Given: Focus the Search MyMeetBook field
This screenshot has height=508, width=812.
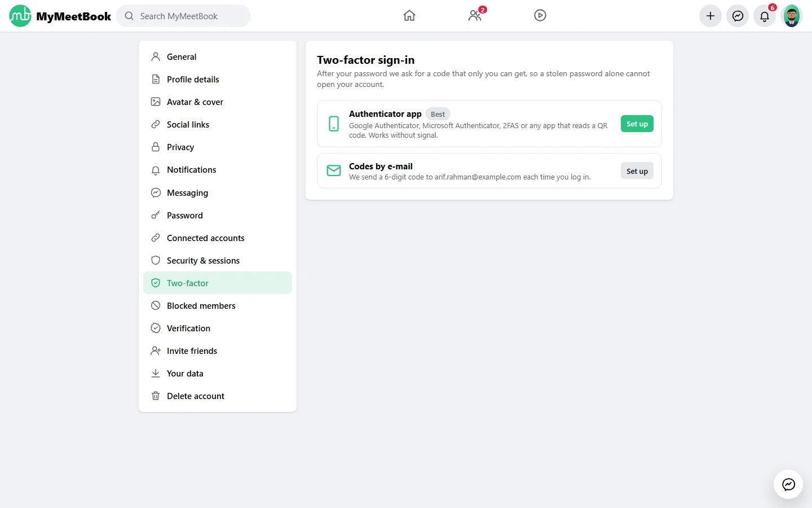Looking at the screenshot, I should point(183,16).
